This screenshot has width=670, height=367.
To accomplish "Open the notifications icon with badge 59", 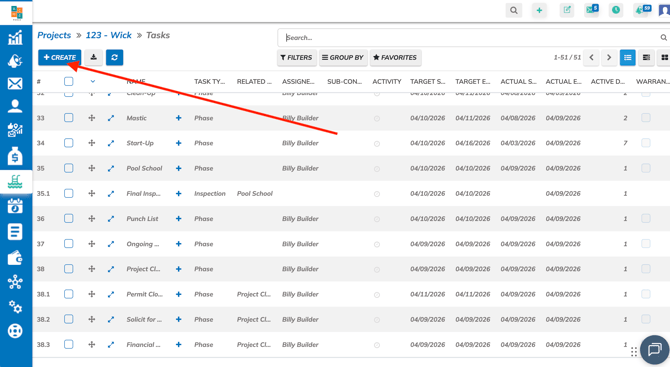I will tap(642, 9).
